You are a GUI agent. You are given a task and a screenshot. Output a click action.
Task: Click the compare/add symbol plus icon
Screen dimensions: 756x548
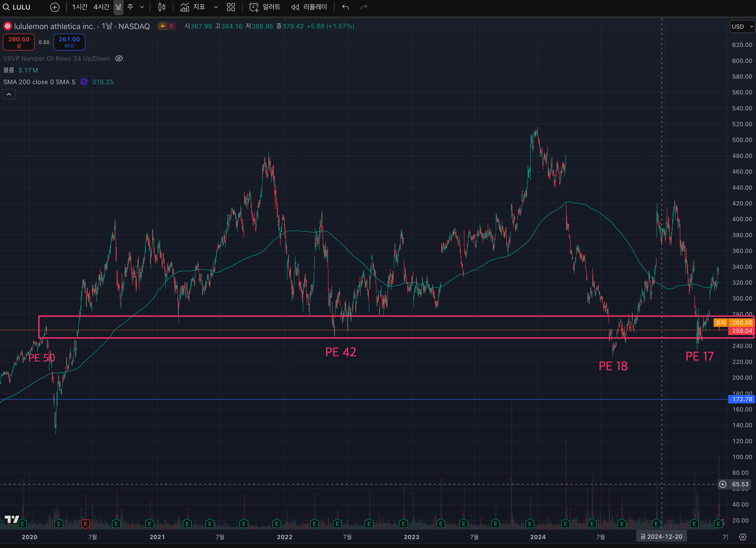point(55,7)
